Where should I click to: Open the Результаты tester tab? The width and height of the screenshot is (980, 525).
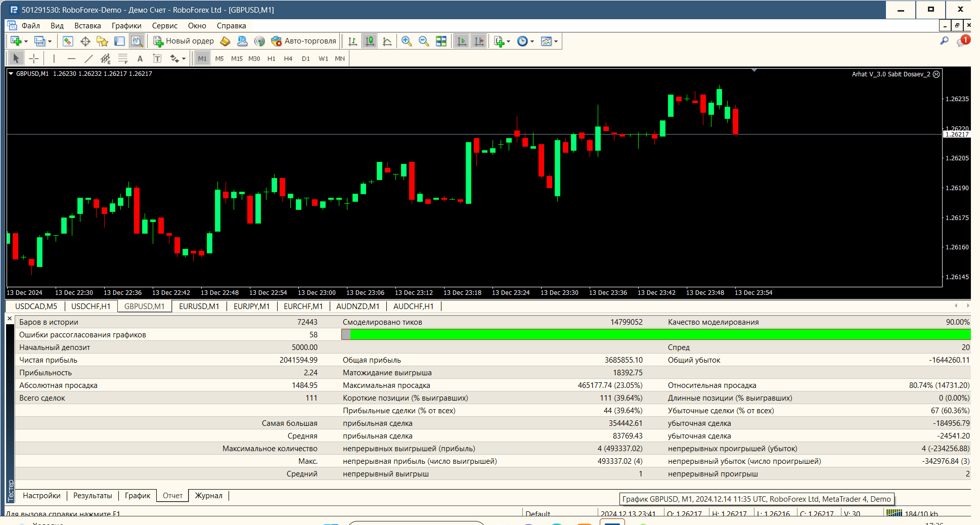93,496
